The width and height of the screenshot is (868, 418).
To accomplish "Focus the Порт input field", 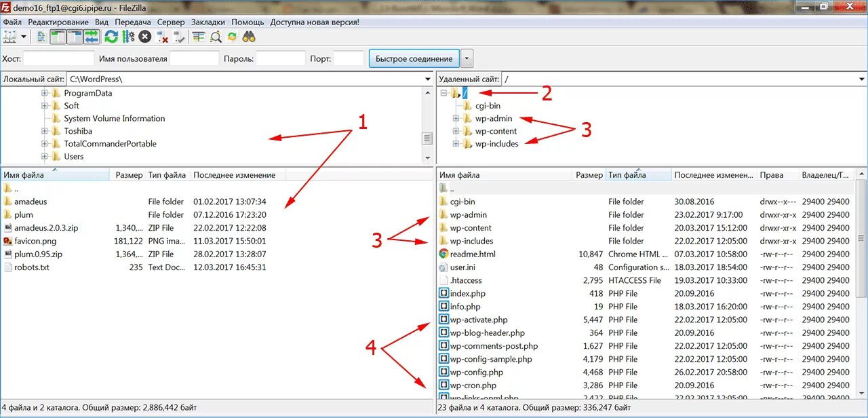I will pyautogui.click(x=349, y=58).
